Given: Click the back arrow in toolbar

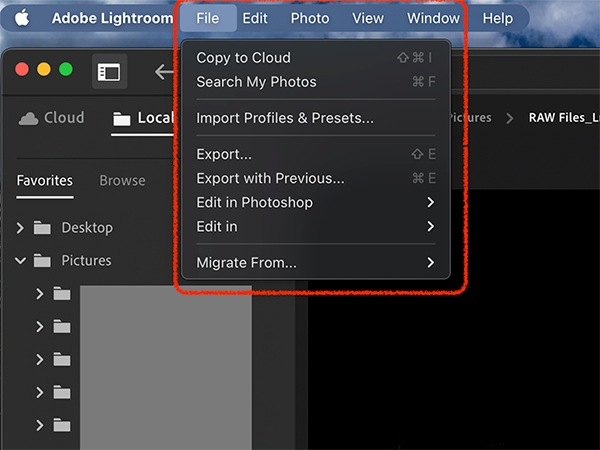Looking at the screenshot, I should (x=164, y=71).
